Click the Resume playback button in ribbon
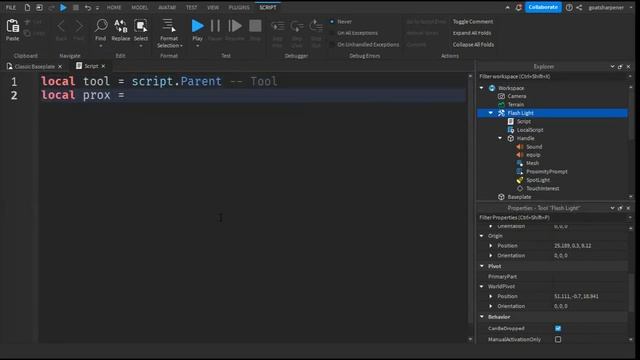The height and width of the screenshot is (360, 640). (x=235, y=26)
